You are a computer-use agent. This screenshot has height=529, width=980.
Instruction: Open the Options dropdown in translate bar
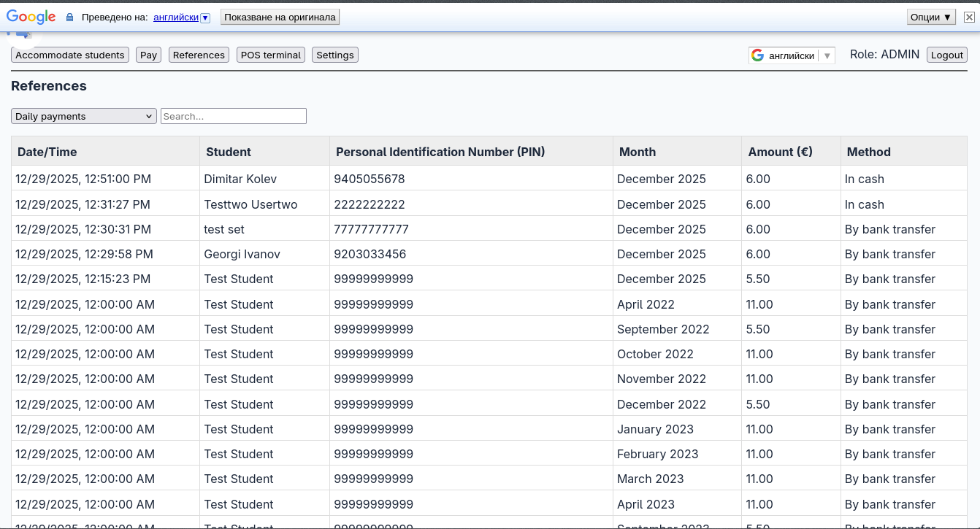tap(931, 18)
